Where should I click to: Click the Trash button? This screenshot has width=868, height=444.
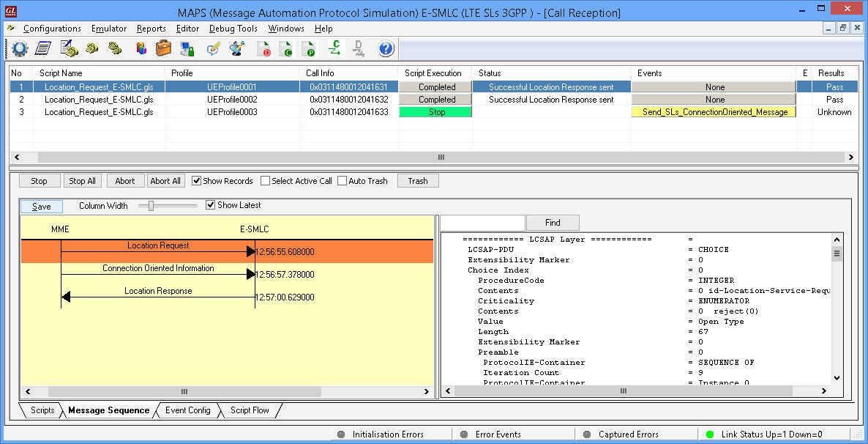(418, 181)
